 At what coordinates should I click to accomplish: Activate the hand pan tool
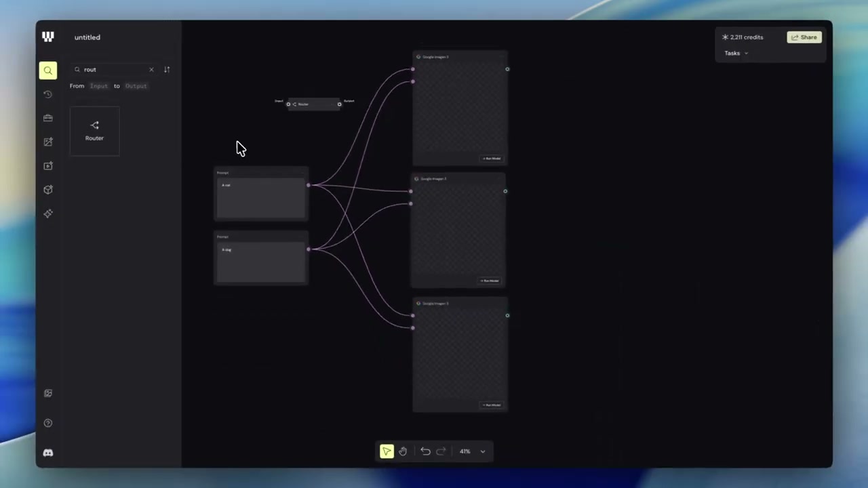[x=403, y=451]
